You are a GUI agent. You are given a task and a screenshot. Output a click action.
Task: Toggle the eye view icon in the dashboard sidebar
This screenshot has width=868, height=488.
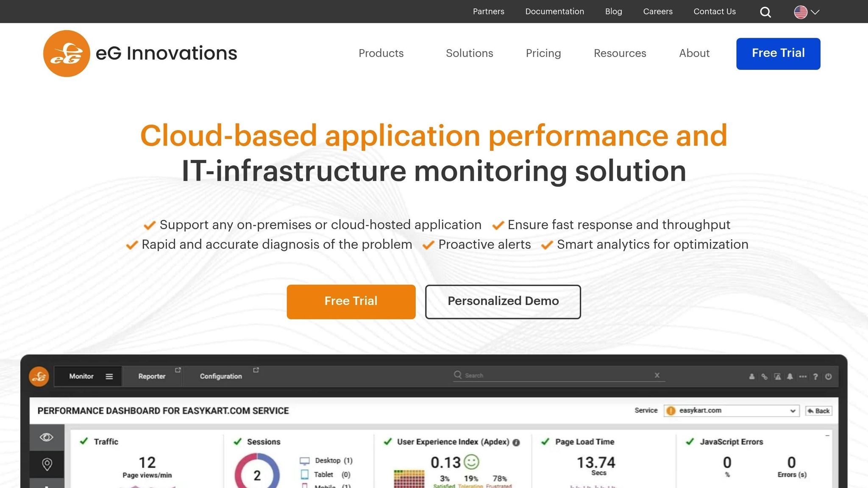[47, 437]
